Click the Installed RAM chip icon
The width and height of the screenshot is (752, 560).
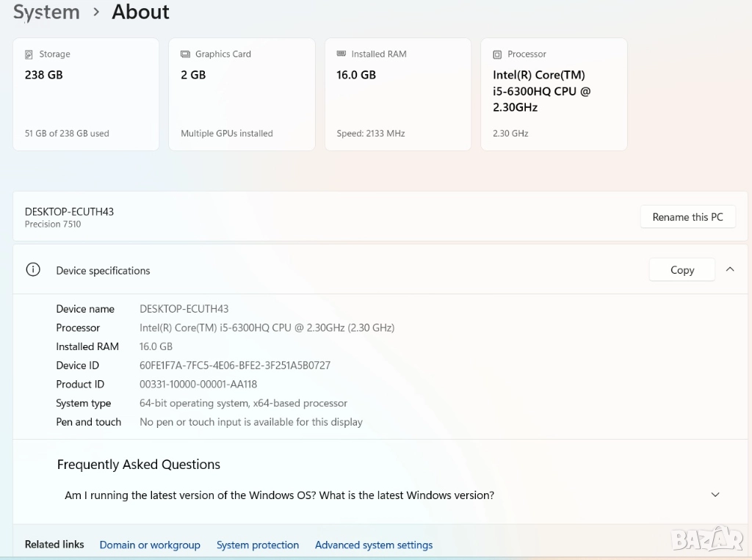[341, 54]
